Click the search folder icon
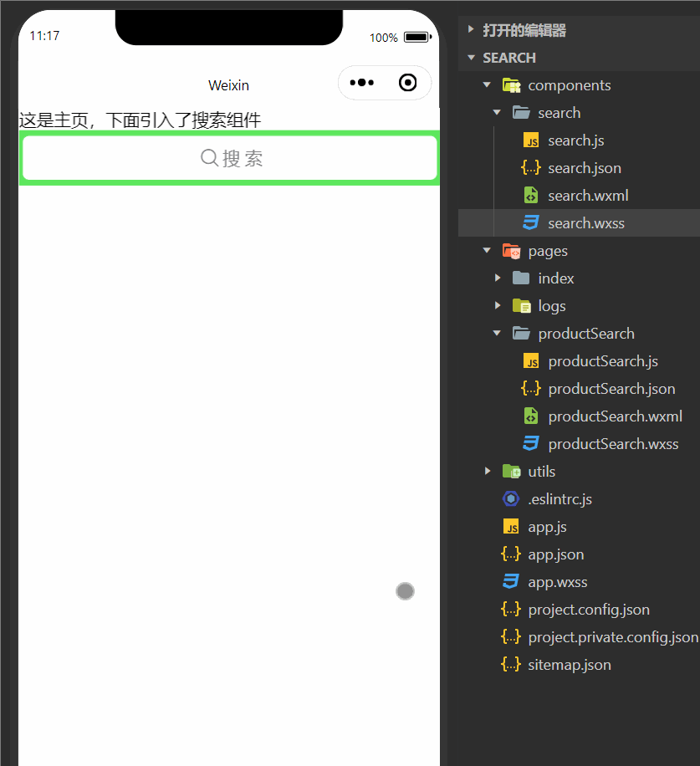Image resolution: width=700 pixels, height=766 pixels. point(521,113)
